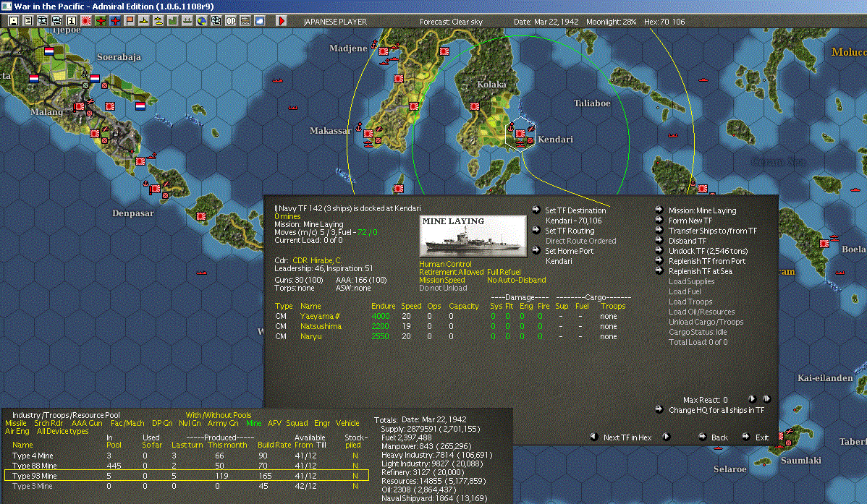Click arrow beside Change HQ for all ships
867x504 pixels.
(659, 409)
